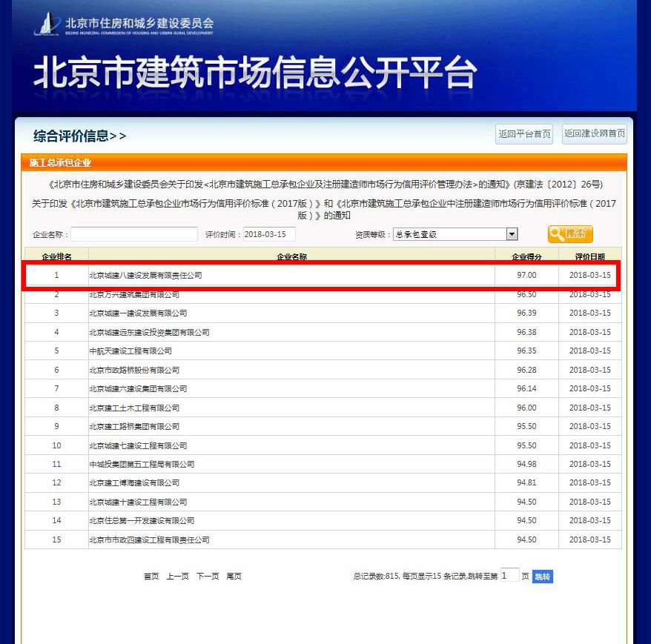Click the 评价时间 date field 2018-03-15
Image resolution: width=651 pixels, height=644 pixels.
pyautogui.click(x=269, y=234)
